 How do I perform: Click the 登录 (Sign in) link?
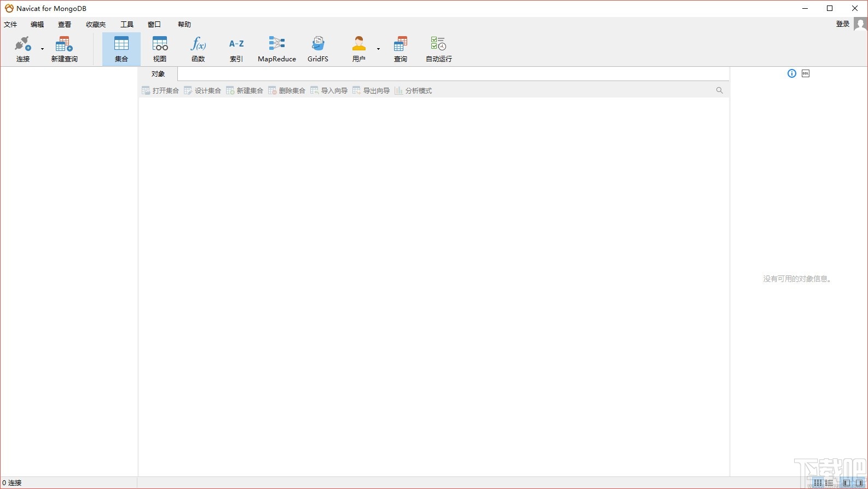843,24
